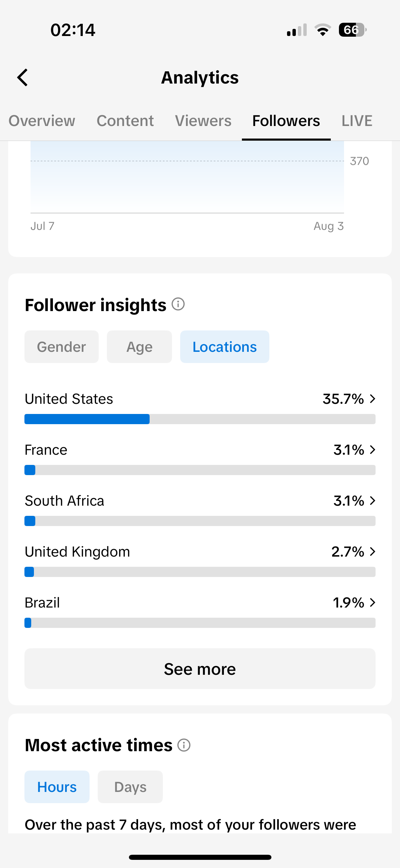The width and height of the screenshot is (400, 868).
Task: Switch active times to Days
Action: click(x=130, y=787)
